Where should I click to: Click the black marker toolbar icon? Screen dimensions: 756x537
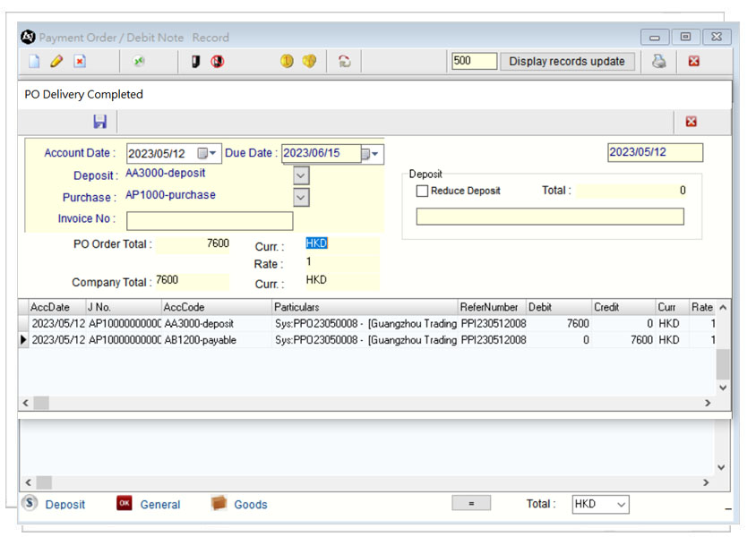[196, 61]
